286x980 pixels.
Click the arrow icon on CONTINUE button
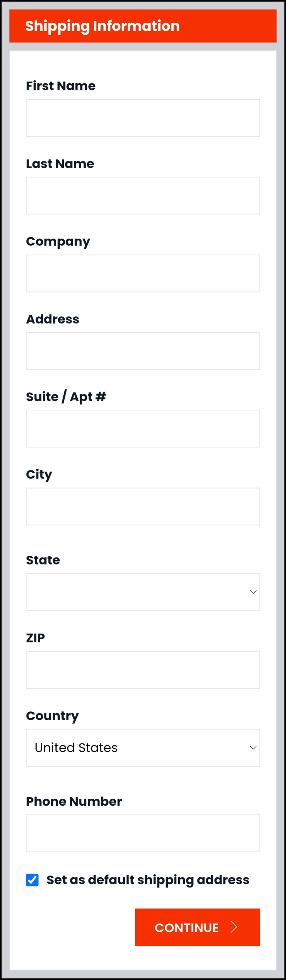coord(234,927)
